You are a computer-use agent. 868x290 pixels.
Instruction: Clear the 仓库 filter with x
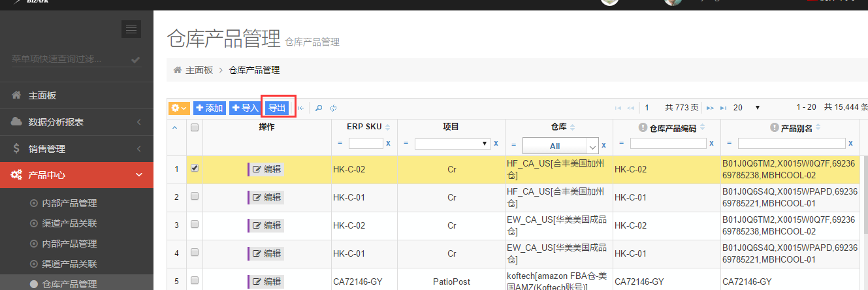click(x=603, y=145)
